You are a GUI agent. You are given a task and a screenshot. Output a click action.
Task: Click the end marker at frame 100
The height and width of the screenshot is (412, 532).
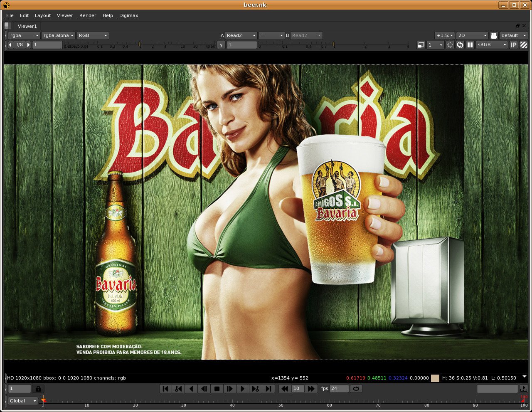click(x=524, y=400)
